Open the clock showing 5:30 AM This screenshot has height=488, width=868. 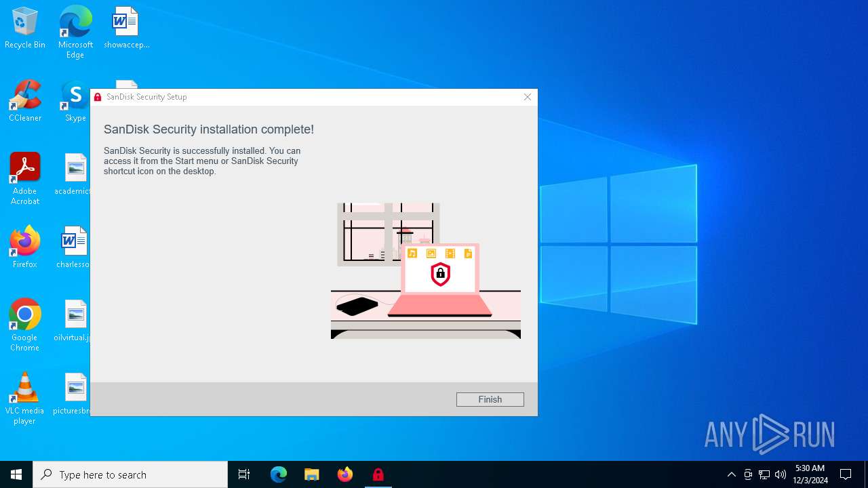click(x=810, y=474)
